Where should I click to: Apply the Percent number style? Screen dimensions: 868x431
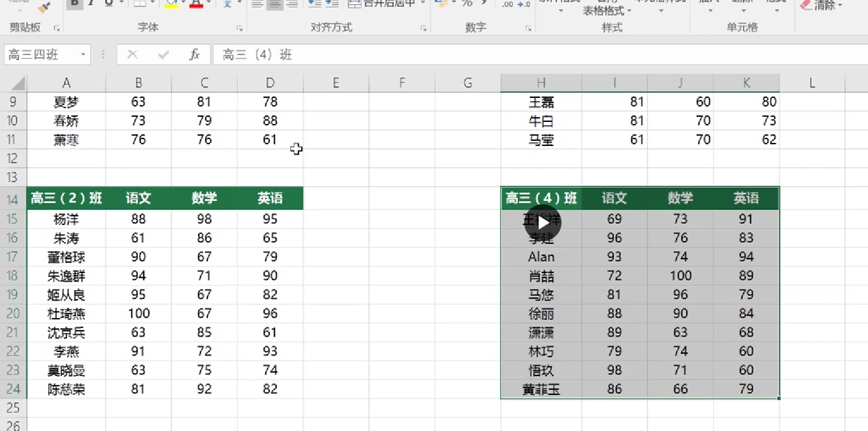click(468, 3)
